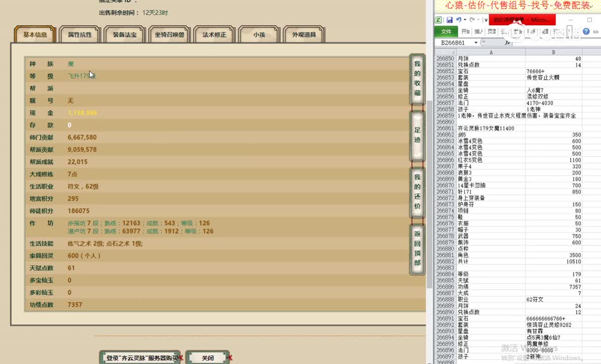Click the 帮派贡献 value 9,059,578
This screenshot has width=601, height=364.
pyautogui.click(x=82, y=150)
